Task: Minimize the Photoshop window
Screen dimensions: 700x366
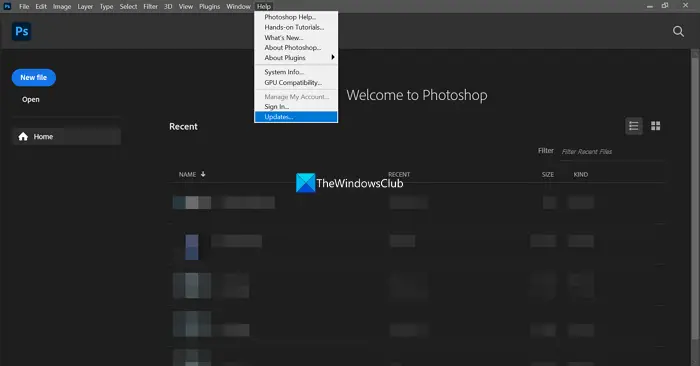Action: (650, 6)
